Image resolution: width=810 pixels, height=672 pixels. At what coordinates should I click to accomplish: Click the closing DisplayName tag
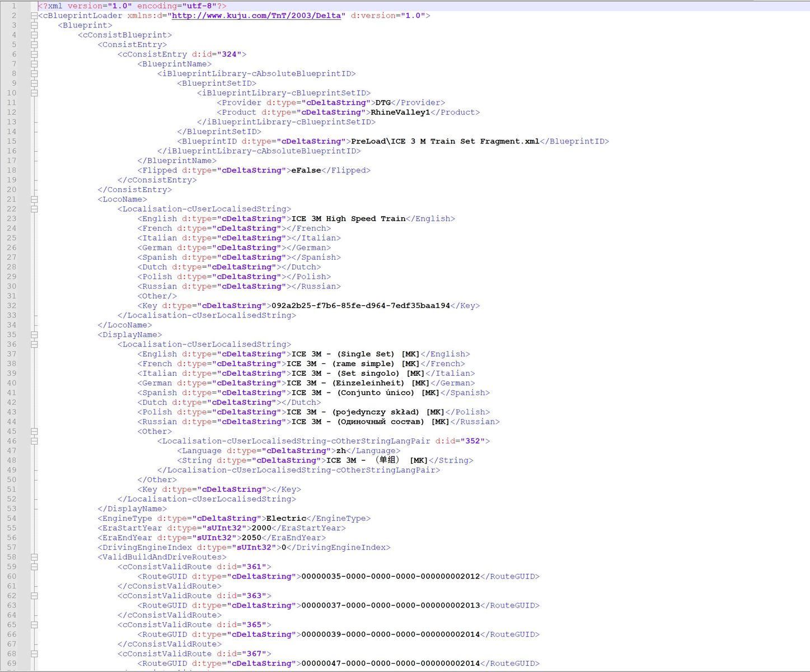click(132, 509)
